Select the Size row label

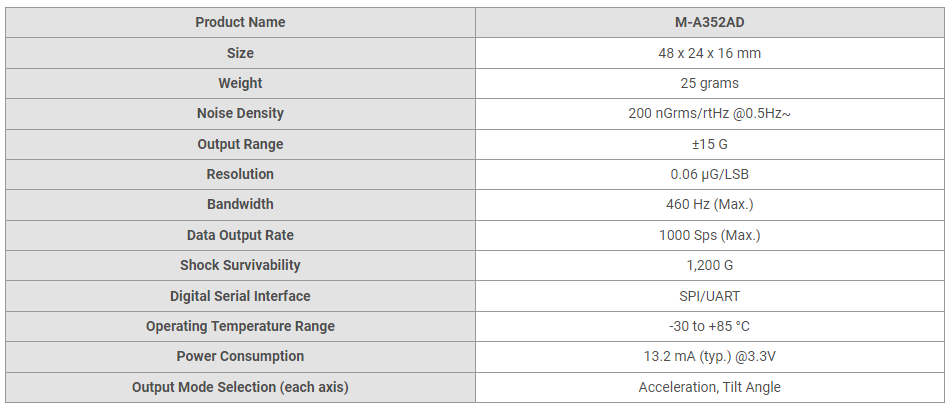[x=240, y=53]
